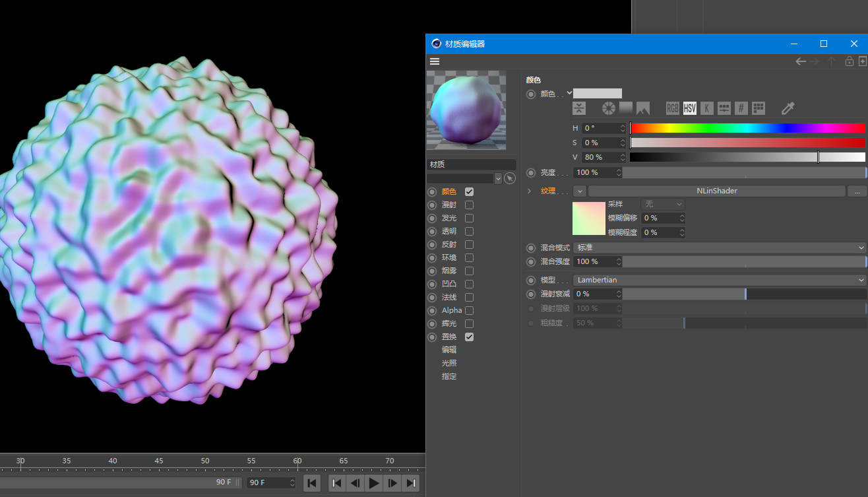
Task: Switch to the 光照 channel section
Action: pos(449,362)
